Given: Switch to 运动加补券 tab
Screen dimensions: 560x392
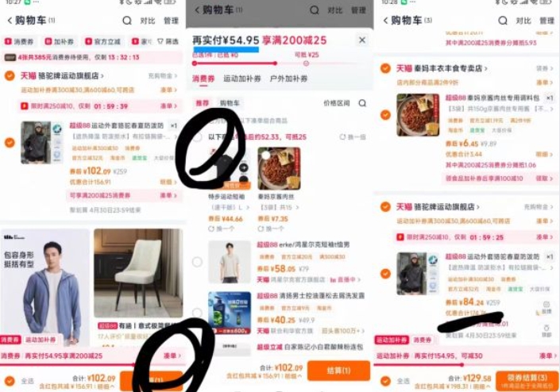Looking at the screenshot, I should coord(242,79).
